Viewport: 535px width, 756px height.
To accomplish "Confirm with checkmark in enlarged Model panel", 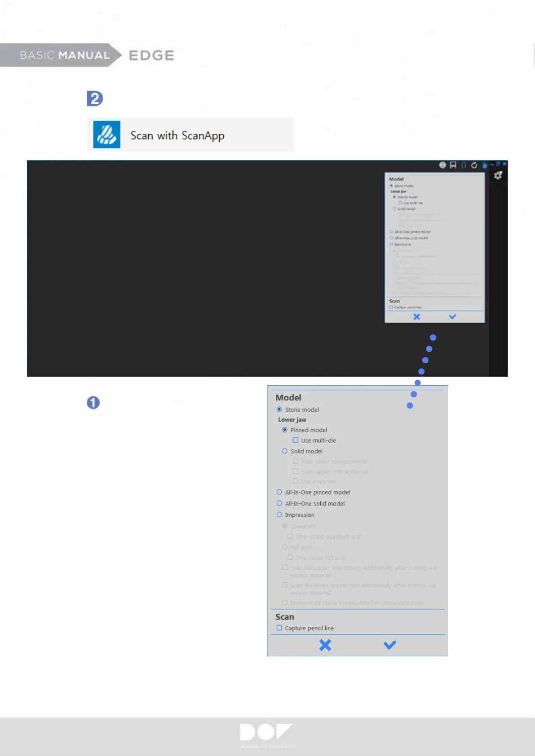I will [390, 645].
